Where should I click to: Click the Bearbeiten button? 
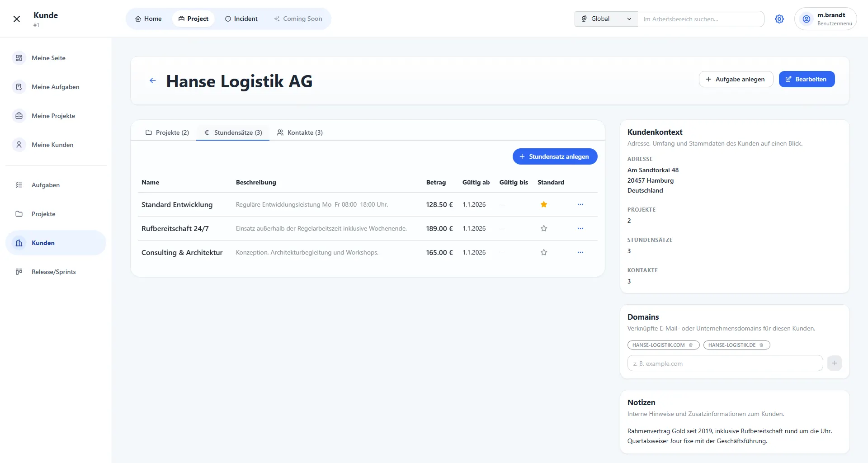[807, 79]
